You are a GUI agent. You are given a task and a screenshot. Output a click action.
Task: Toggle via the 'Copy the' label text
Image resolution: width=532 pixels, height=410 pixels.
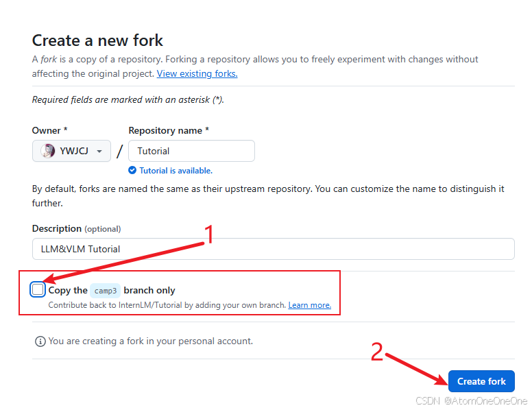(x=68, y=290)
